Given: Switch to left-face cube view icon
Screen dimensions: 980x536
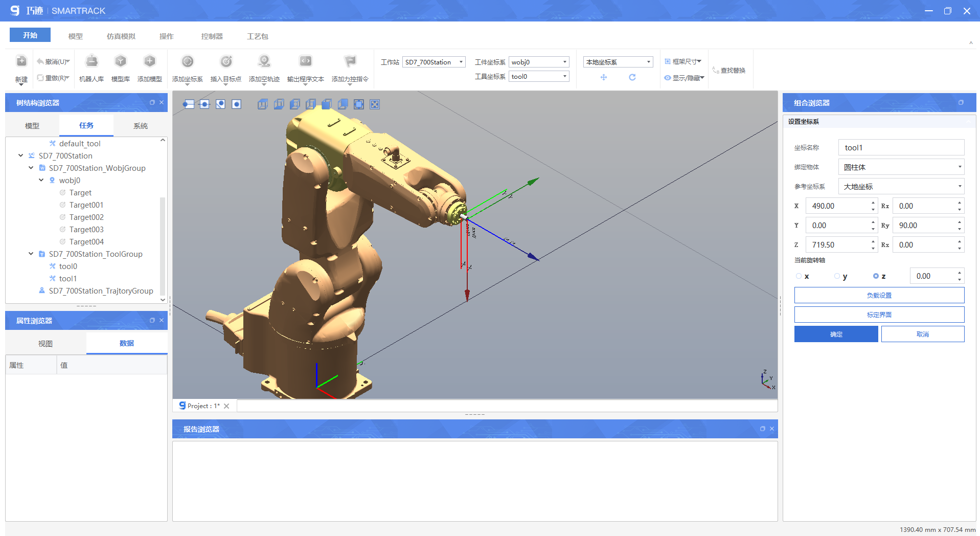Looking at the screenshot, I should (x=294, y=104).
